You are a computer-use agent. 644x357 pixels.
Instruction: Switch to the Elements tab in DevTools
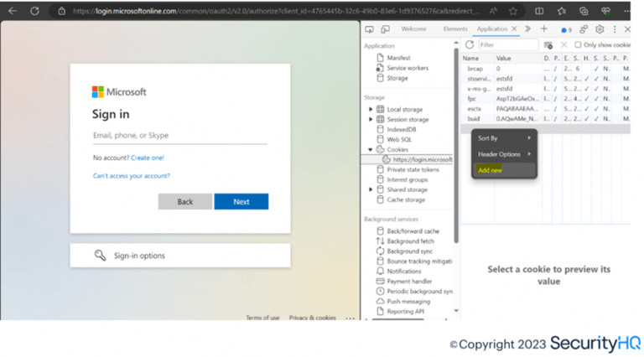(455, 28)
